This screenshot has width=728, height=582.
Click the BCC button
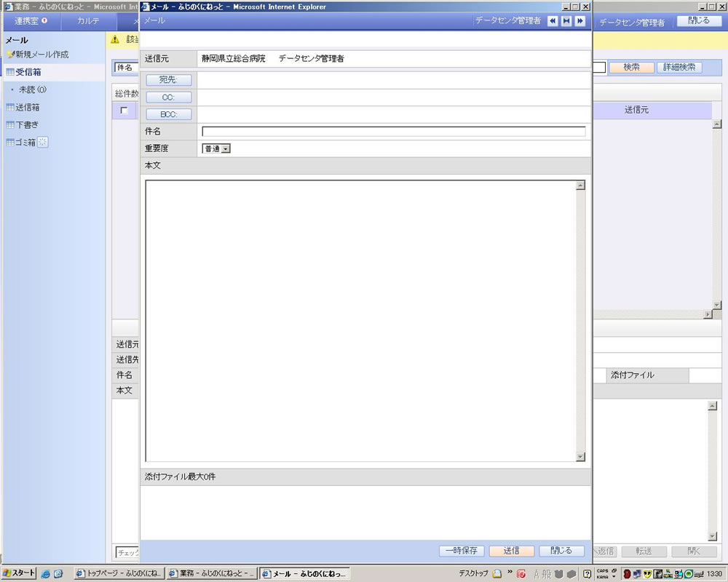coord(169,115)
